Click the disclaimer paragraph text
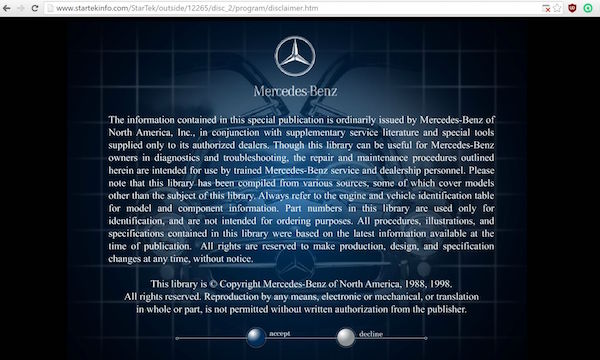 [301, 189]
